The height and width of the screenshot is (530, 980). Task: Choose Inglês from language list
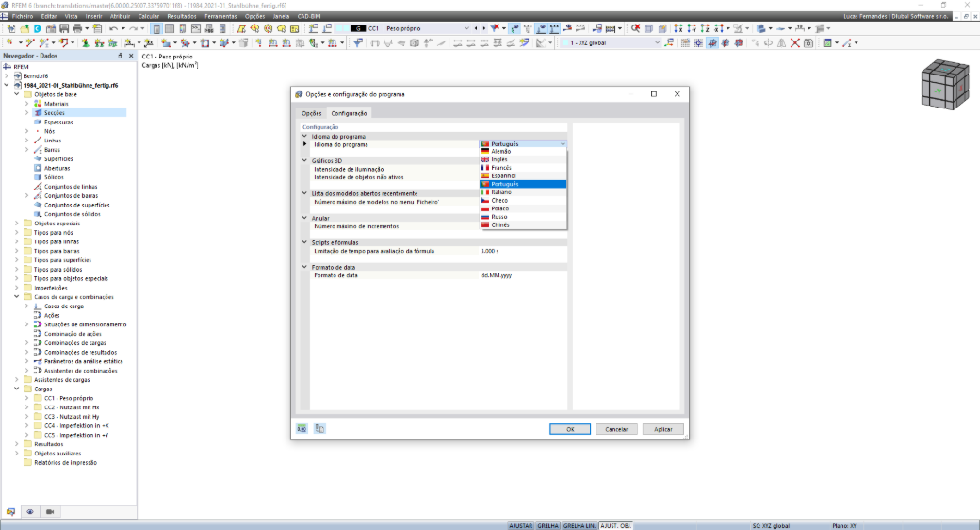(x=523, y=159)
